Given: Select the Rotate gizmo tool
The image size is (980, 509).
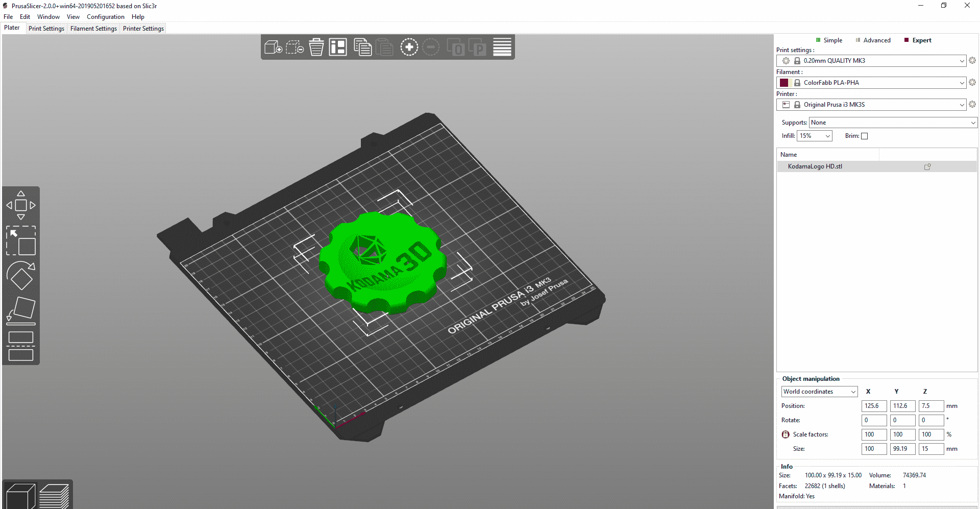Looking at the screenshot, I should click(21, 276).
